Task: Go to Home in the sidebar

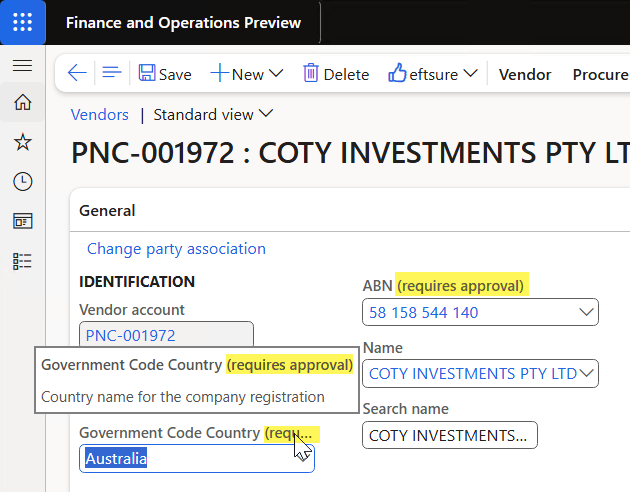Action: tap(22, 102)
